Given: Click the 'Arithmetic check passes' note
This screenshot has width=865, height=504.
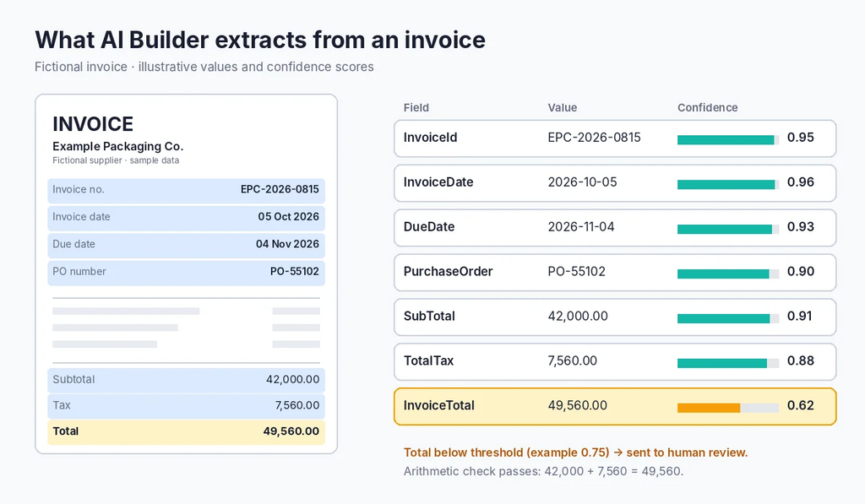Looking at the screenshot, I should point(543,471).
